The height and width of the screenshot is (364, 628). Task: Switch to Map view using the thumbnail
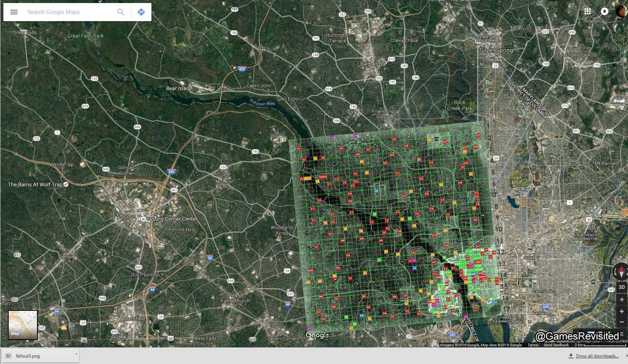point(23,325)
